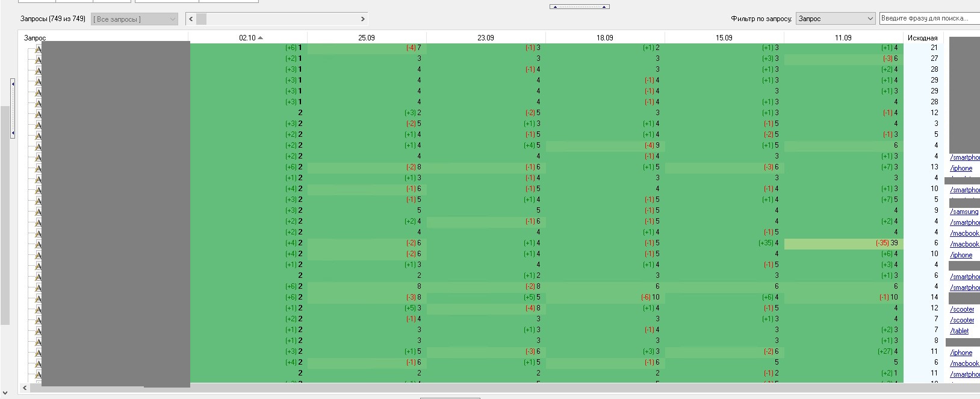980x399 pixels.
Task: Click lower collapse arrow on left panel splitter
Action: click(x=13, y=132)
